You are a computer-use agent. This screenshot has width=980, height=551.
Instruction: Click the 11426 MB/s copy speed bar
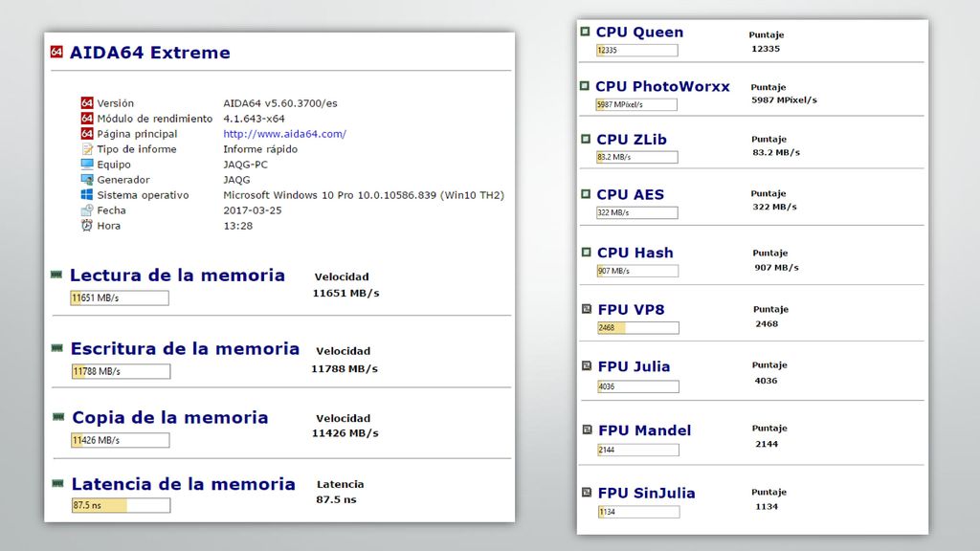(x=120, y=440)
